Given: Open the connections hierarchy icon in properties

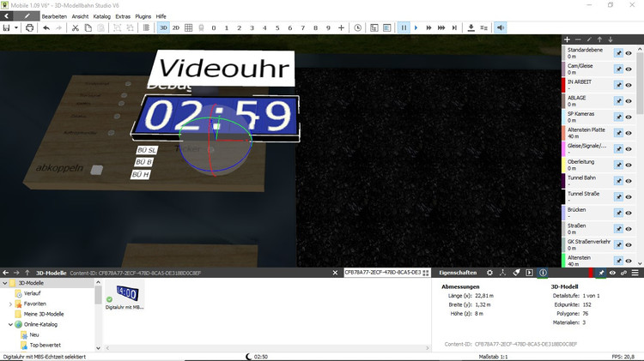Looking at the screenshot, I should tap(502, 273).
